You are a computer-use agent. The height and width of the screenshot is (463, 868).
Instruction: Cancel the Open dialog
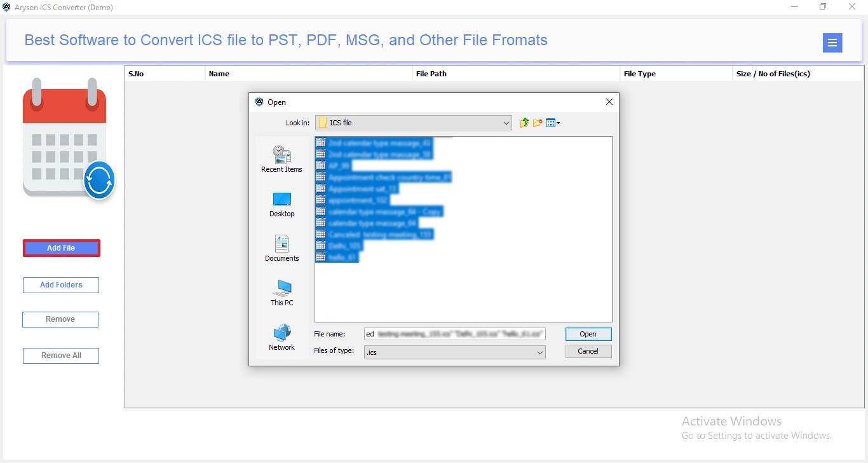coord(588,351)
